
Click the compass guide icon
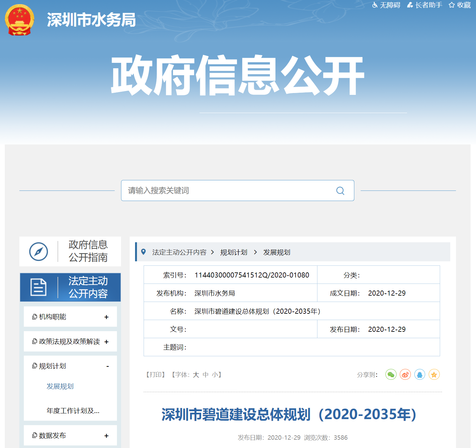tap(38, 252)
